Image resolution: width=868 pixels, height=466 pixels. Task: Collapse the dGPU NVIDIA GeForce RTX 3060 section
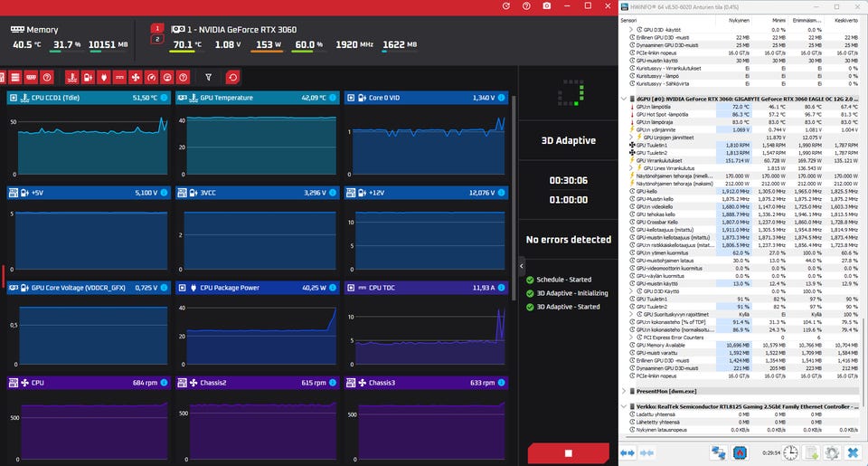coord(624,99)
